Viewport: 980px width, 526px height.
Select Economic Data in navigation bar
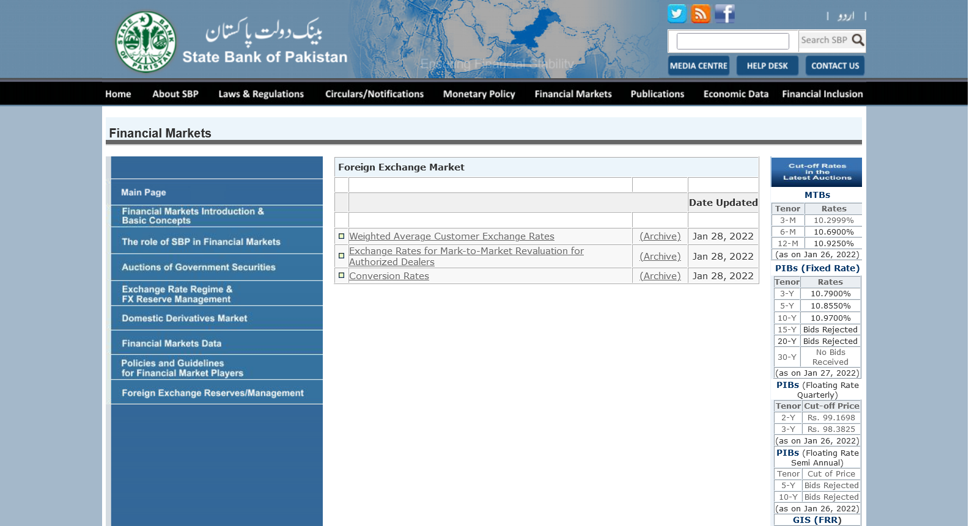click(x=735, y=94)
